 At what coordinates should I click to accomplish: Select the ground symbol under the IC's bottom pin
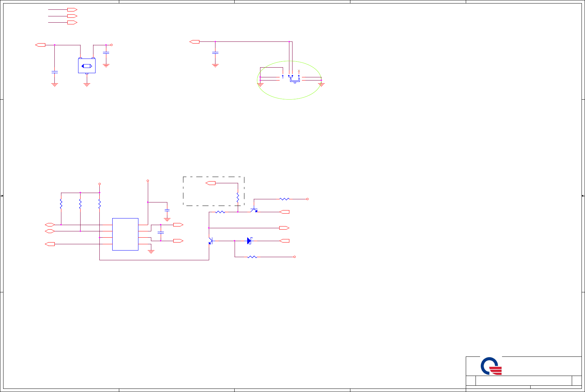(151, 251)
